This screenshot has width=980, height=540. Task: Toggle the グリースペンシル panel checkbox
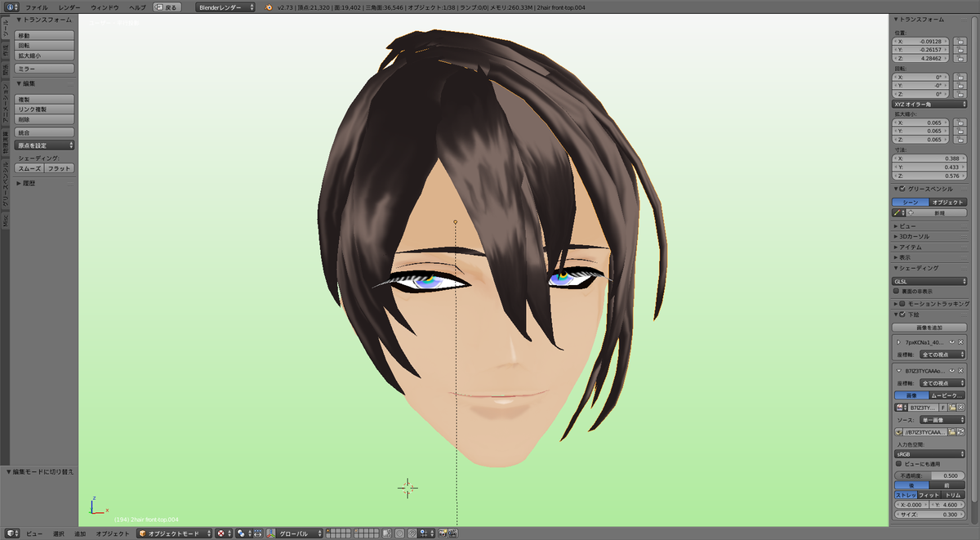point(902,189)
